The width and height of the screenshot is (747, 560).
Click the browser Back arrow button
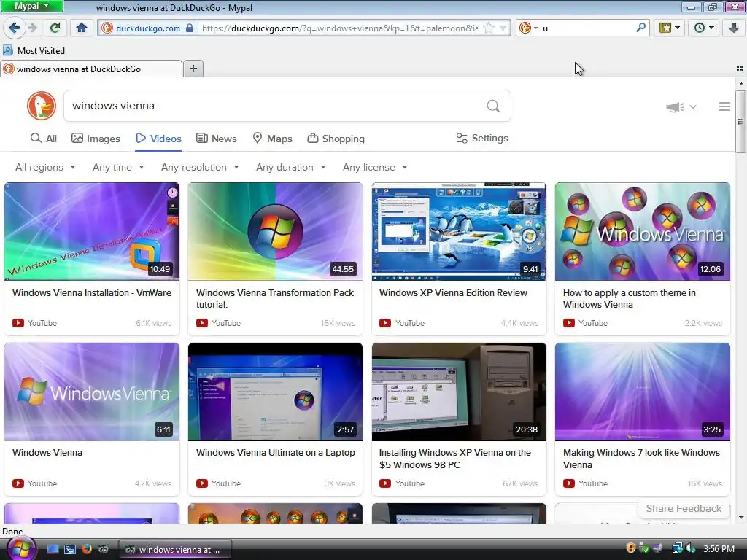15,28
